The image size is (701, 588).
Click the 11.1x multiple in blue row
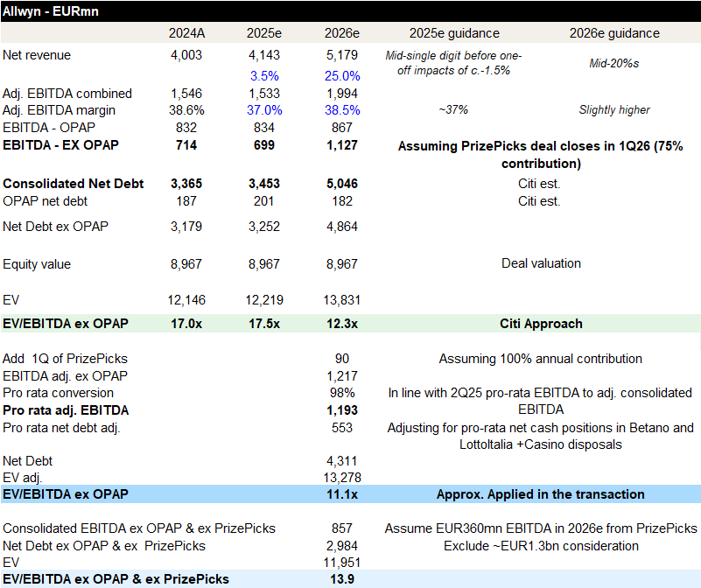[343, 494]
